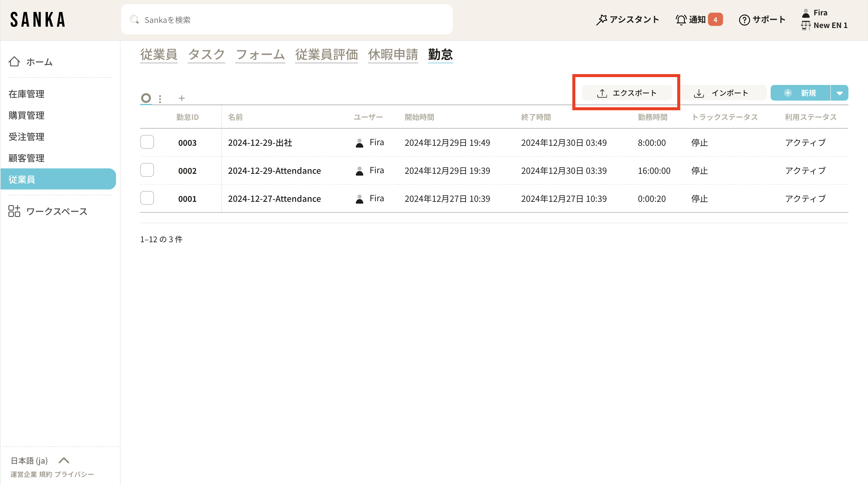This screenshot has width=868, height=485.
Task: Expand the dropdown arrow beside 新規
Action: coord(839,93)
